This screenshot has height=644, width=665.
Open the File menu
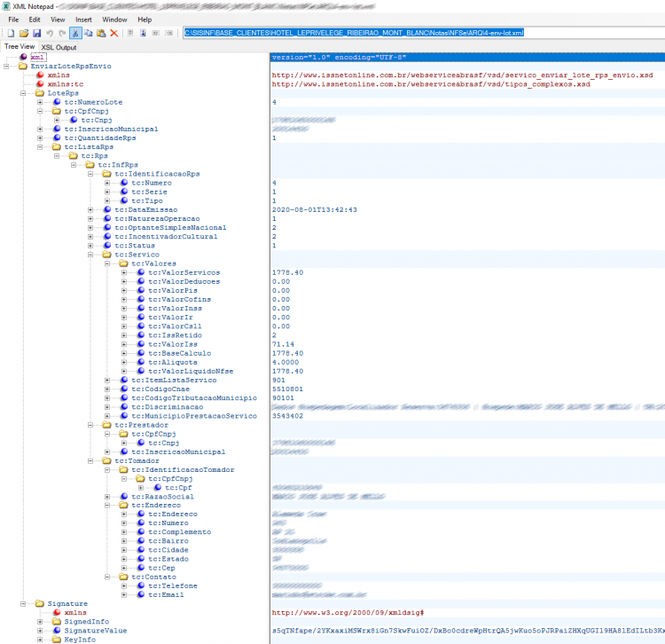click(13, 20)
